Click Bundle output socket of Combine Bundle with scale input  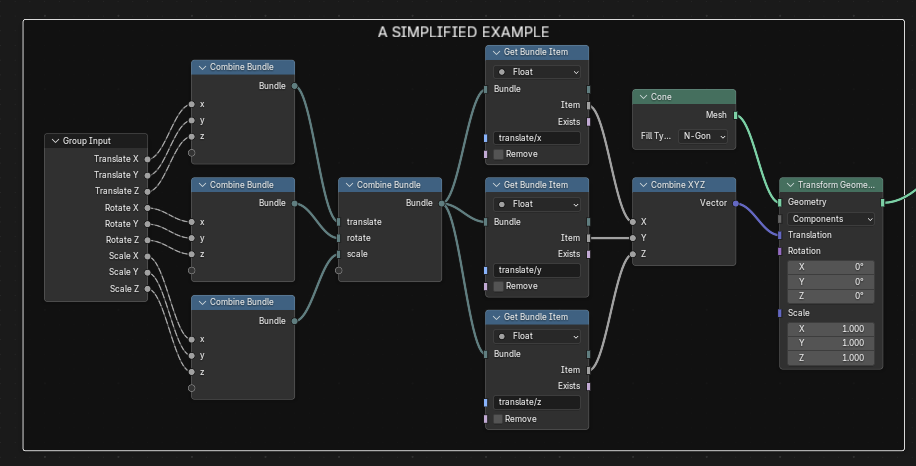442,203
